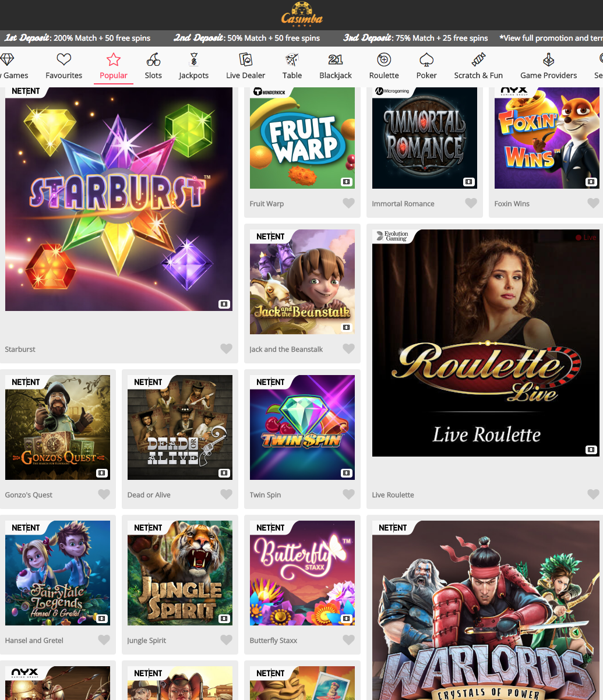Select the Live Dealer cards icon

246,59
